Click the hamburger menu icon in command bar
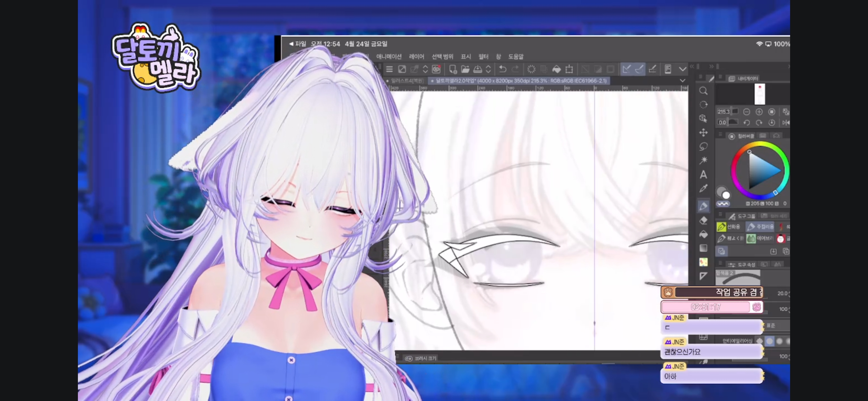868x401 pixels. pos(389,69)
